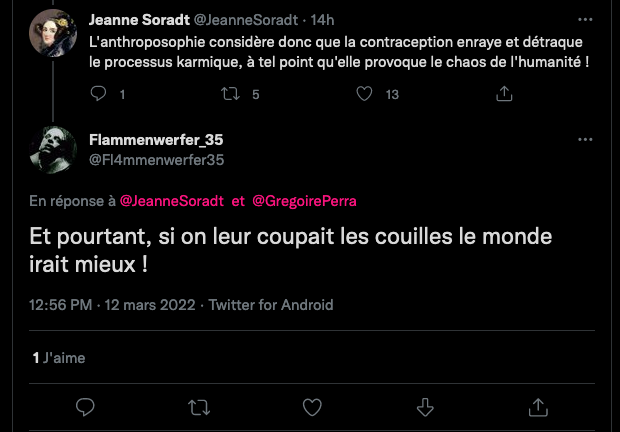
Task: Share Flammenwerfer_35's tweet
Action: 538,406
